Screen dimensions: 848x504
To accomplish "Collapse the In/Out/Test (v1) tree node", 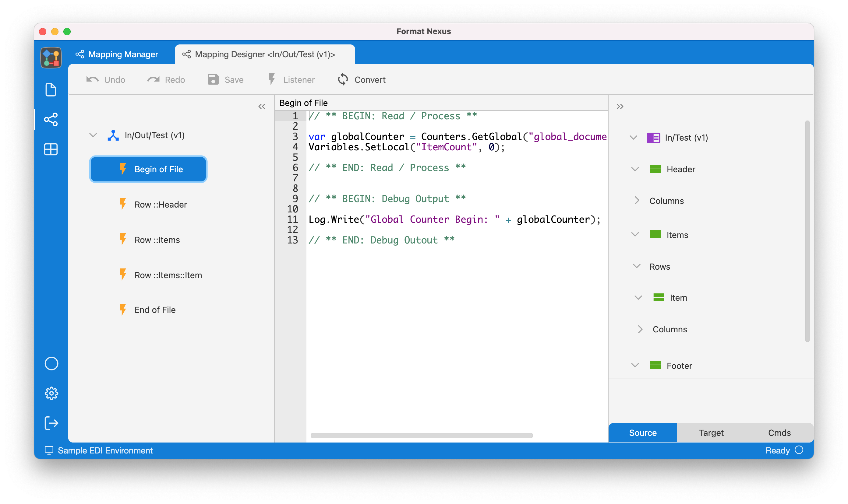I will click(93, 135).
